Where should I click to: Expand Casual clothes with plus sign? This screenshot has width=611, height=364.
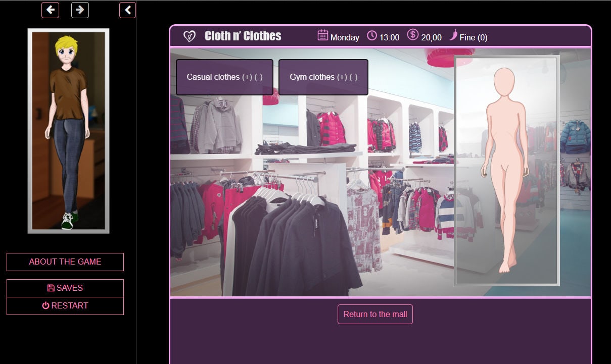[x=247, y=77]
